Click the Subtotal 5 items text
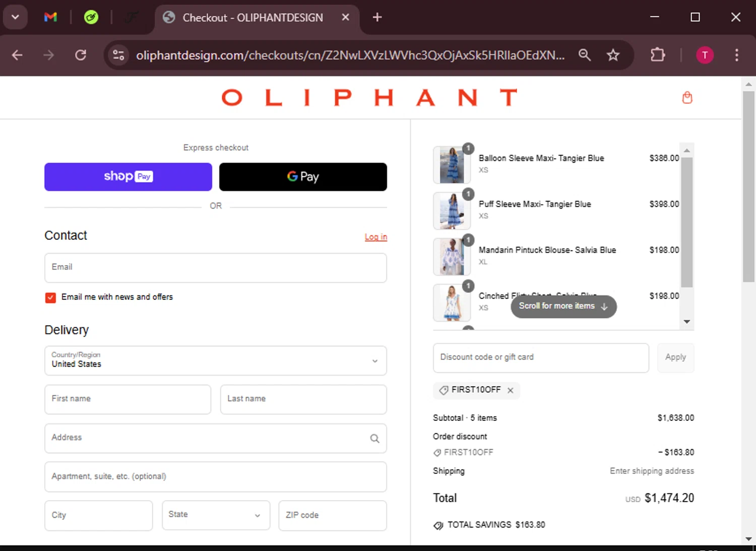 tap(465, 418)
